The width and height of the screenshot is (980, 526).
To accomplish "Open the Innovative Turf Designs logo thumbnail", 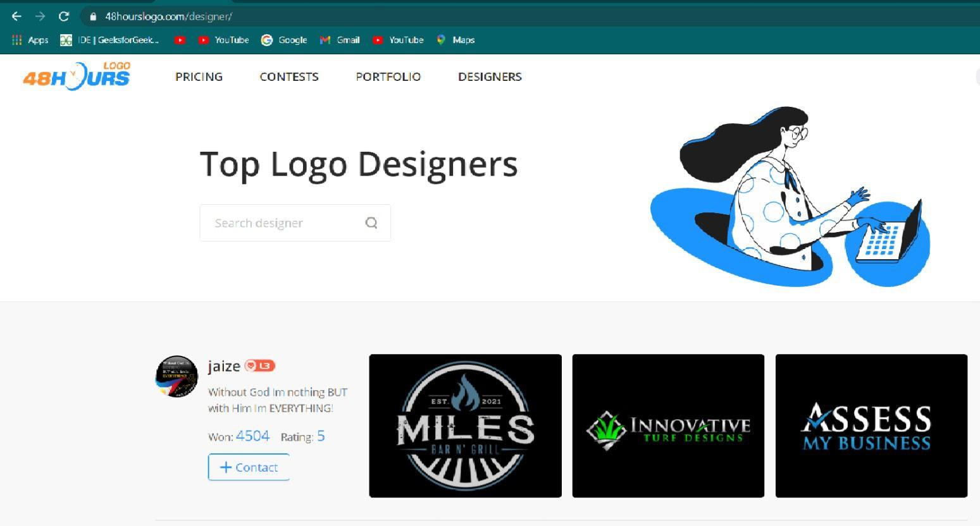I will [x=668, y=425].
